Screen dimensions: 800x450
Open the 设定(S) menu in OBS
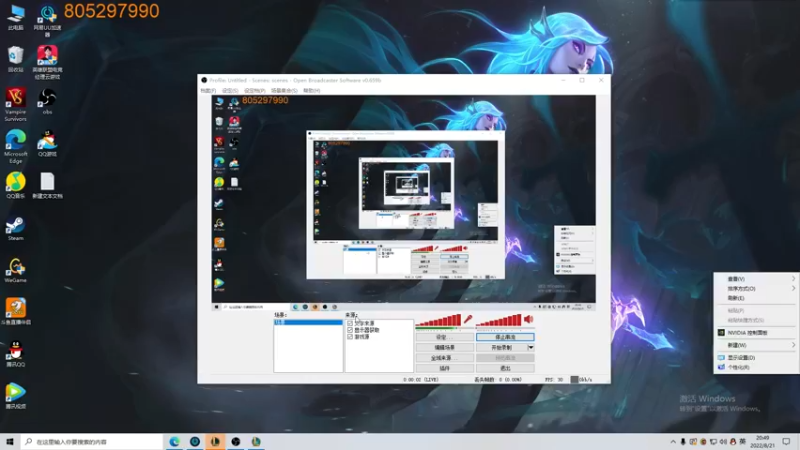230,90
